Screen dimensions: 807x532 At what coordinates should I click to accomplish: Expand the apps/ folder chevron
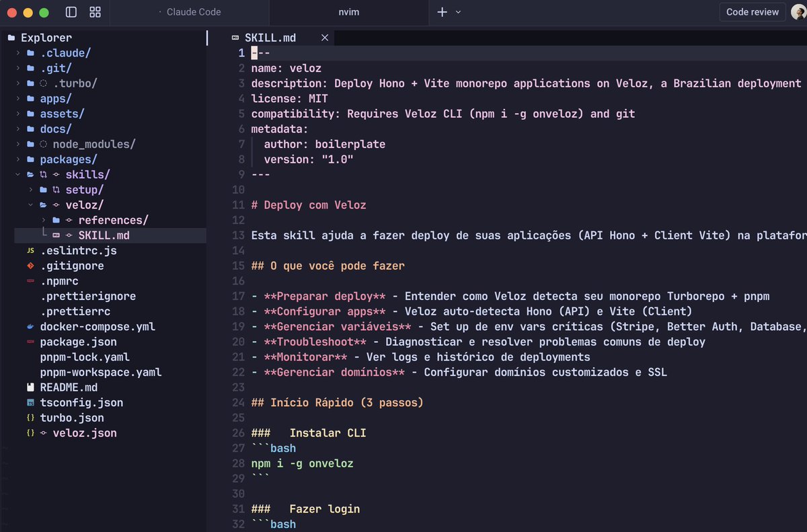(18, 99)
